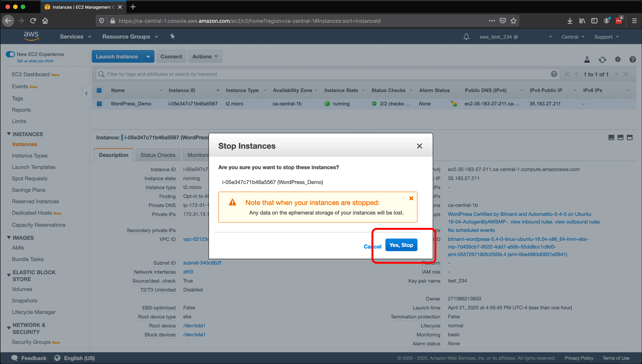This screenshot has height=364, width=642.
Task: Open the eth0 network interface link
Action: point(188,272)
